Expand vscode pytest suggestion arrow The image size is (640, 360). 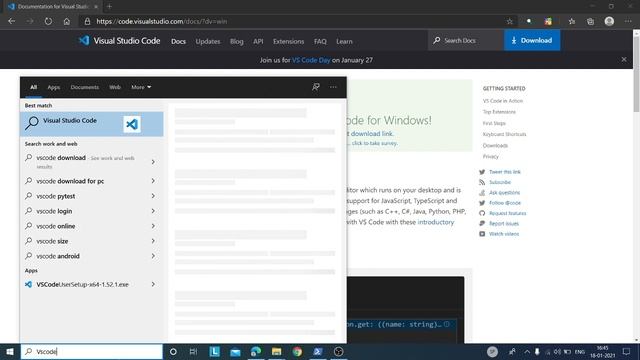(x=153, y=196)
